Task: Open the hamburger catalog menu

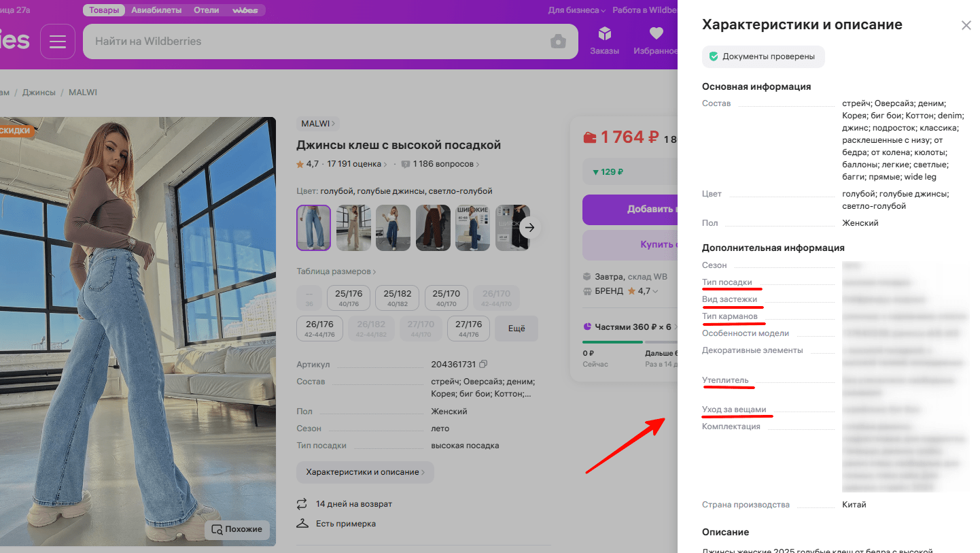Action: (x=58, y=41)
